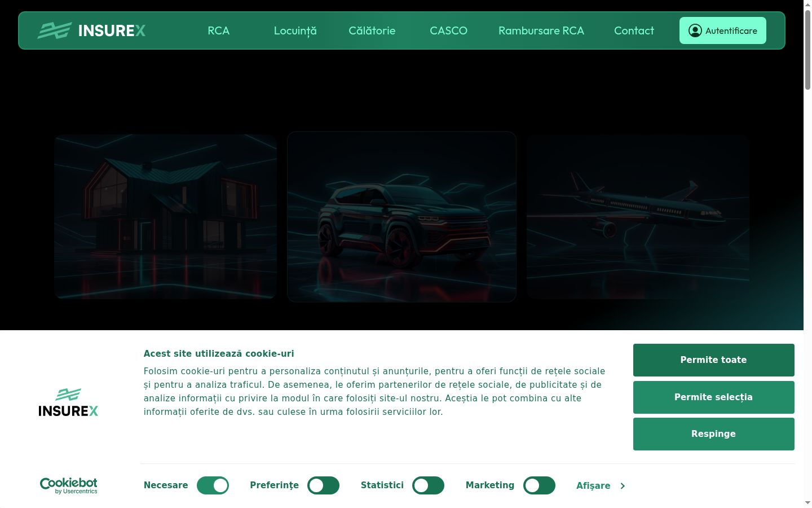
Task: Select the SUV car image card
Action: tap(401, 217)
